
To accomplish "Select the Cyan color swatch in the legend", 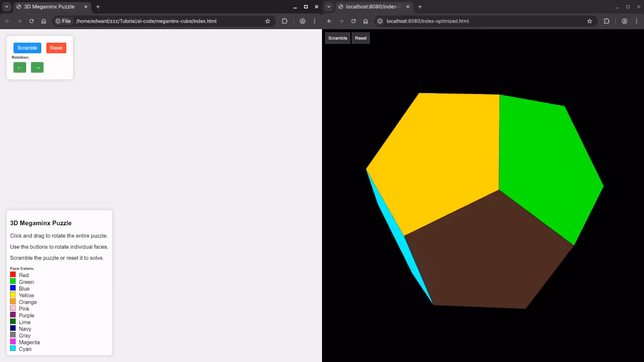I will tap(12, 348).
